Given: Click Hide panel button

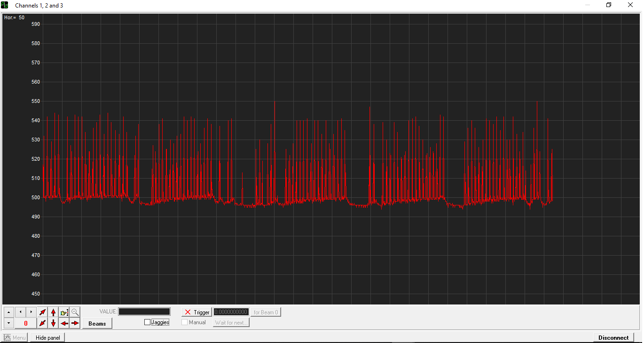Looking at the screenshot, I should pos(47,337).
